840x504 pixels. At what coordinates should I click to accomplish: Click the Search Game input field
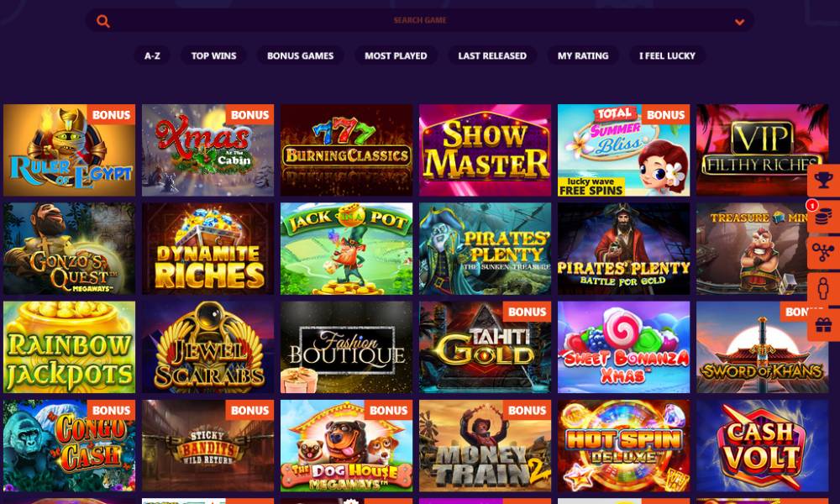(x=419, y=20)
